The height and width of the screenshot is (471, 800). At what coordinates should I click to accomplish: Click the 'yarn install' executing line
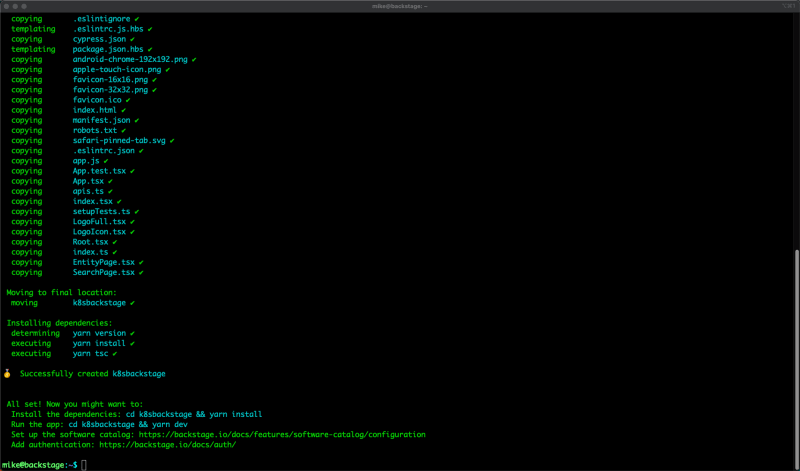(x=99, y=343)
